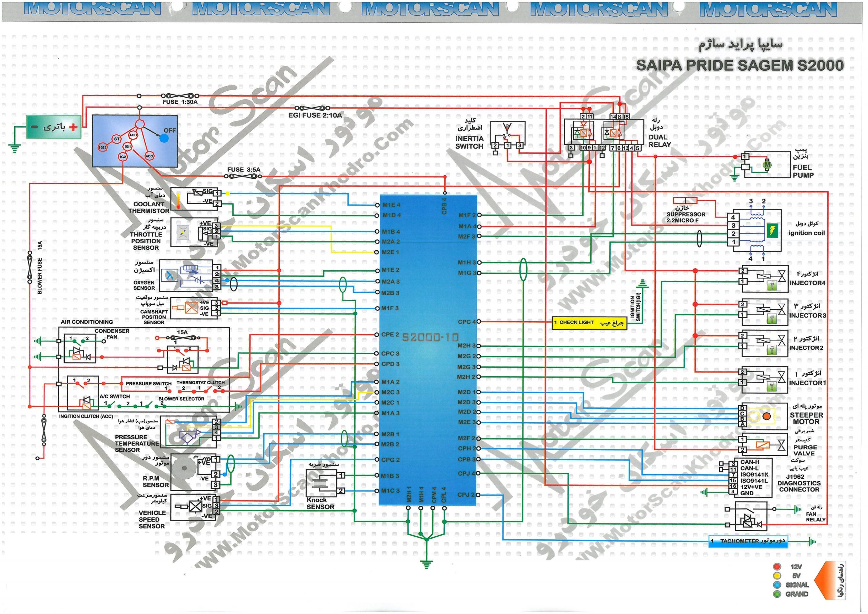Click the PRESSURE SWITCH label

click(149, 384)
